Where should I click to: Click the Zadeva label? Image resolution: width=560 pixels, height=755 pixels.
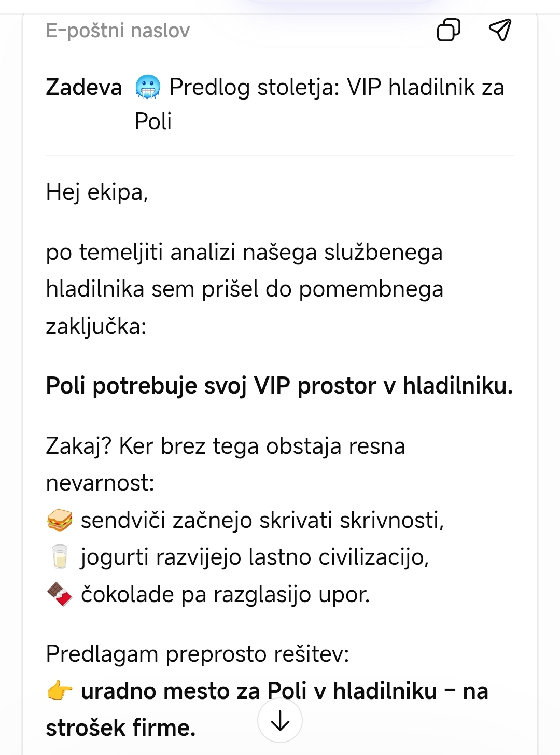coord(84,87)
